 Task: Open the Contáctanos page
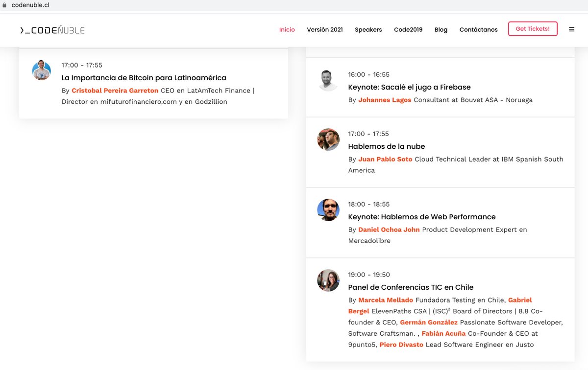(x=478, y=29)
